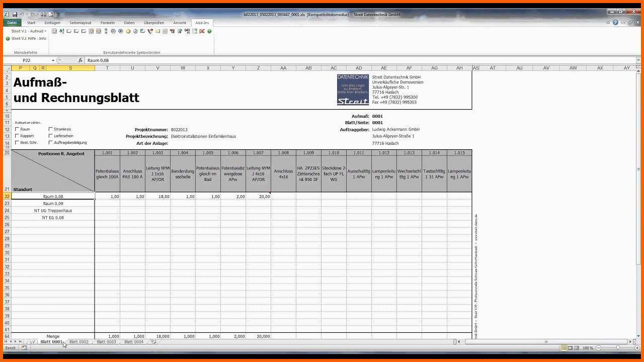Open the Streit V.1 - Aufmaß dropdown menu

pyautogui.click(x=29, y=31)
